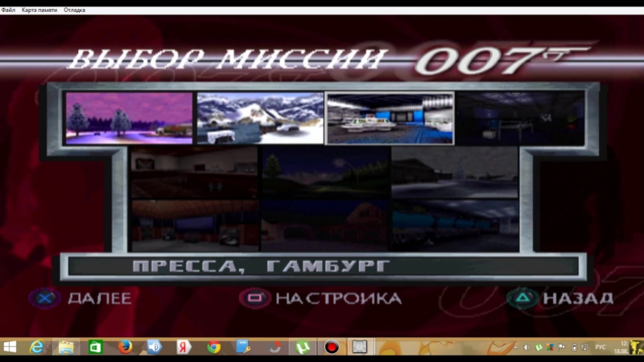
Task: Open the volume tray icon
Action: [x=527, y=348]
